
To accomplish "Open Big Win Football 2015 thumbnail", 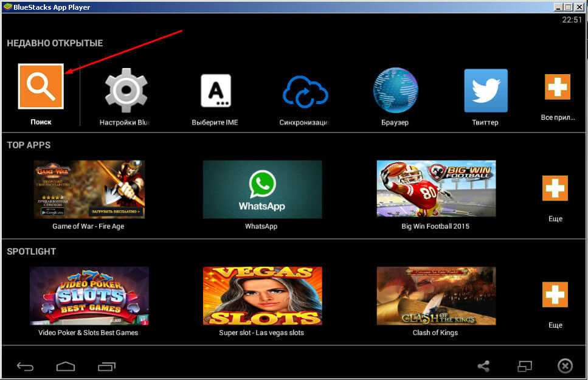I will click(436, 189).
